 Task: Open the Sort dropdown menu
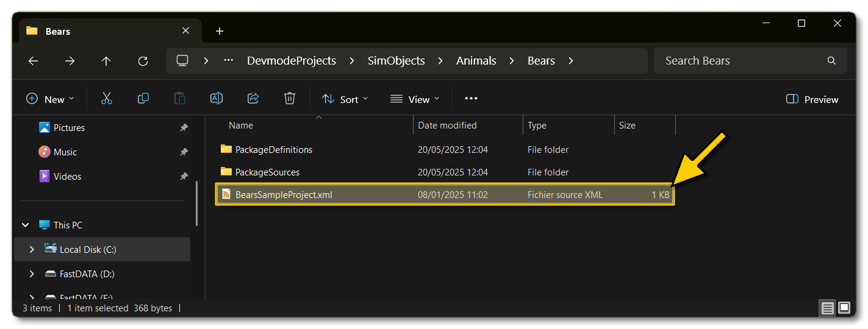pyautogui.click(x=345, y=99)
